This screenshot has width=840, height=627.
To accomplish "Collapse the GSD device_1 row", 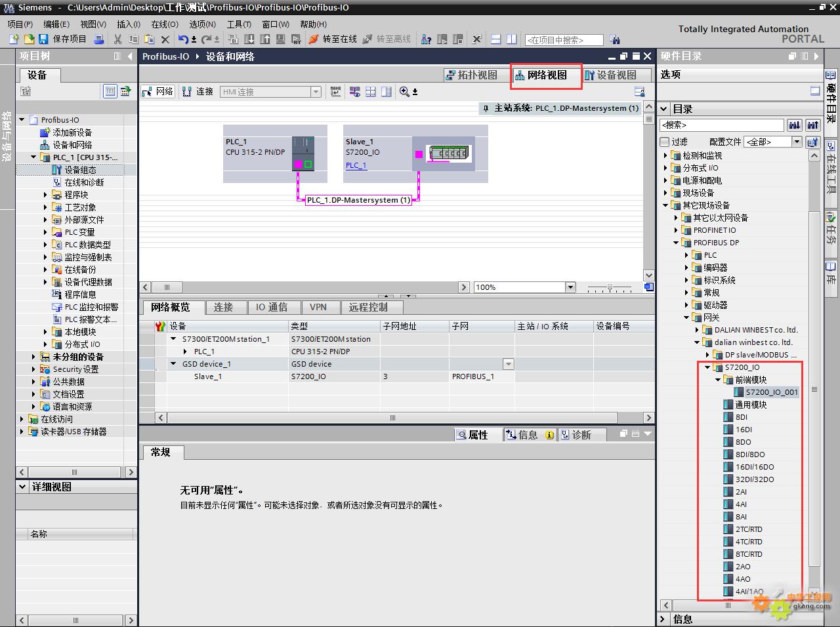I will (x=174, y=364).
